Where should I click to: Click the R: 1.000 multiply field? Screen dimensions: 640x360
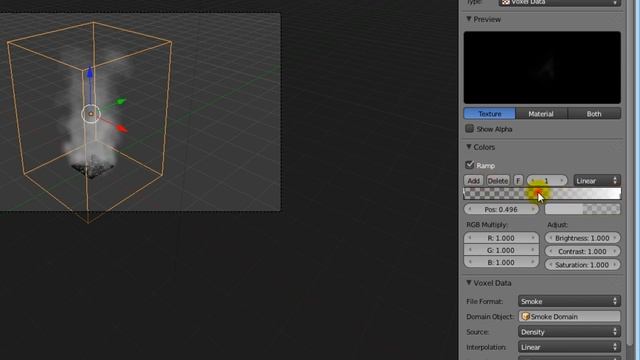[501, 238]
